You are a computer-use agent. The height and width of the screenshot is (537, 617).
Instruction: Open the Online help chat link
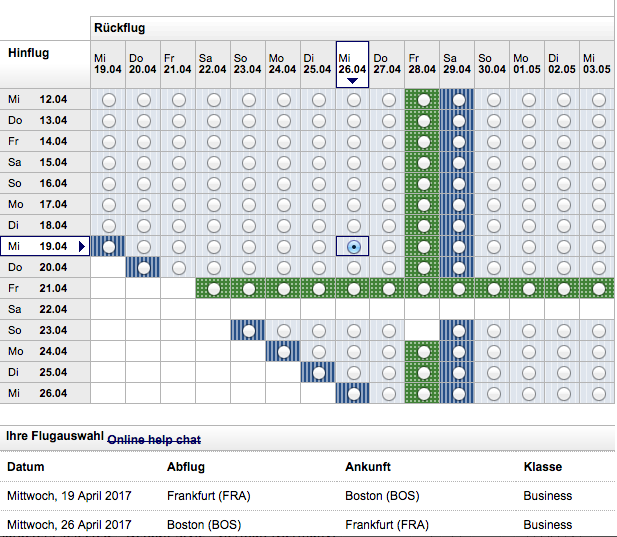(154, 440)
